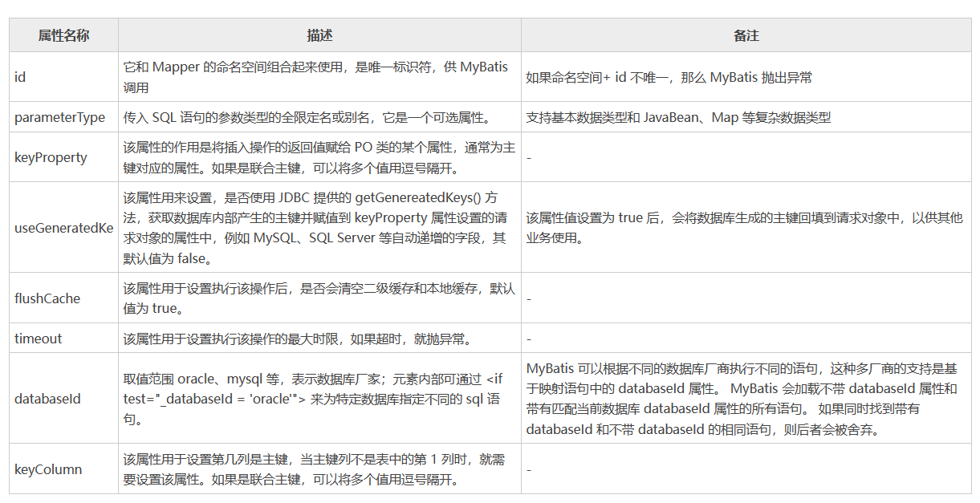Select the id attribute row label

click(x=19, y=77)
